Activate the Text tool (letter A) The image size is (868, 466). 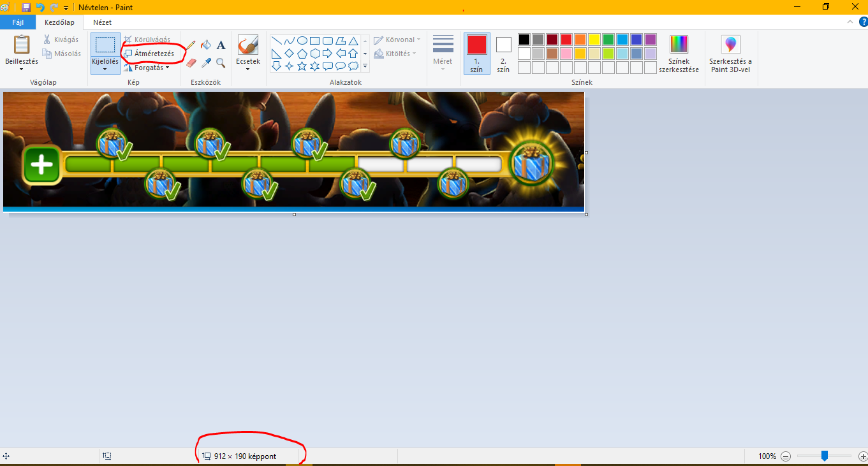pos(221,45)
